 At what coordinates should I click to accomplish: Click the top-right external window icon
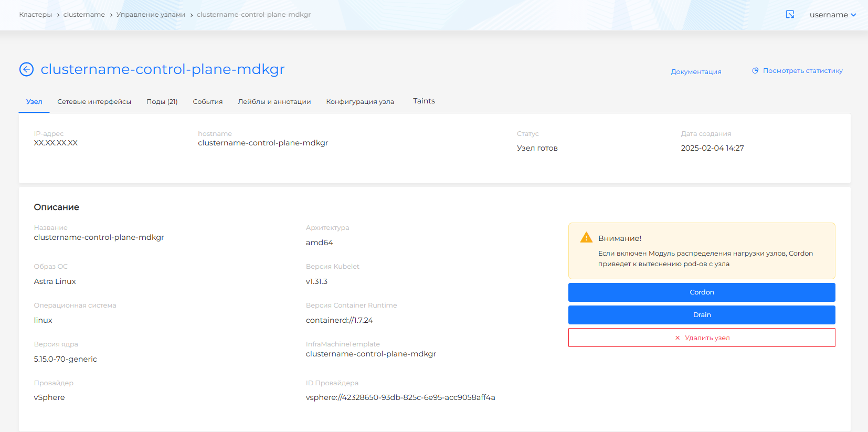[x=790, y=15]
